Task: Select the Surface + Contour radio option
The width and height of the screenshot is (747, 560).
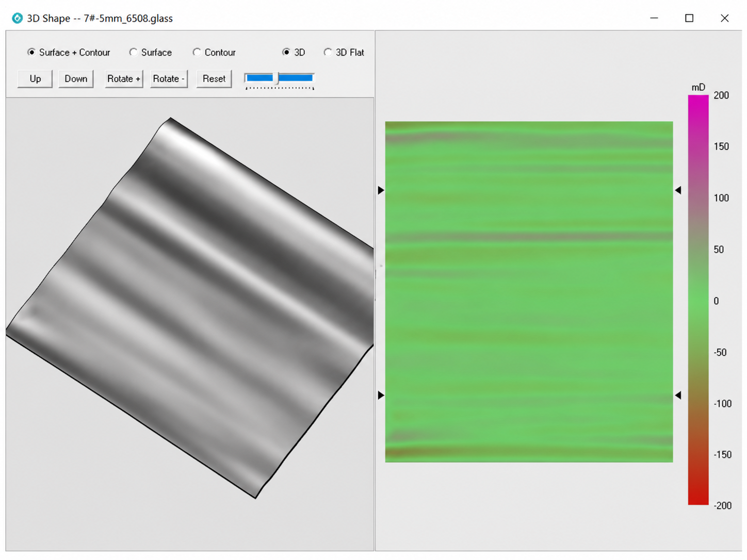Action: (x=69, y=53)
